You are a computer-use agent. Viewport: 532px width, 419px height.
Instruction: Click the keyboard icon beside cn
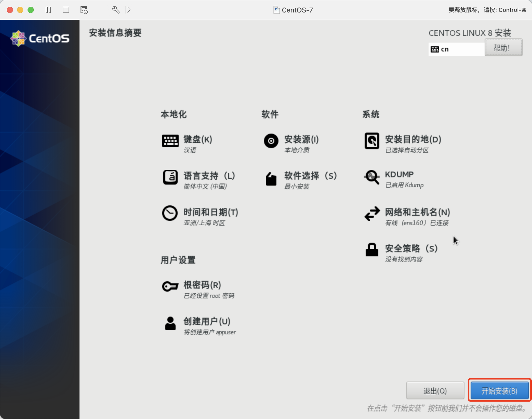[x=435, y=49]
